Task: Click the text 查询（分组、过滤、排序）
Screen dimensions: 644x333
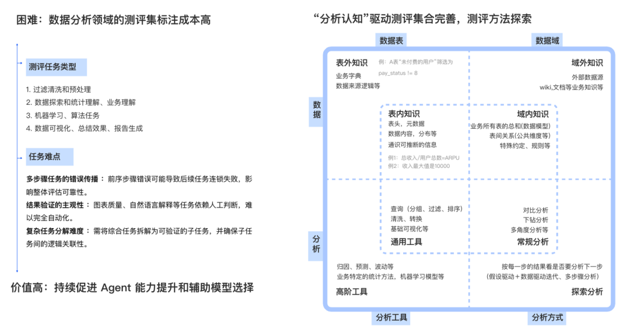Action: coord(427,209)
